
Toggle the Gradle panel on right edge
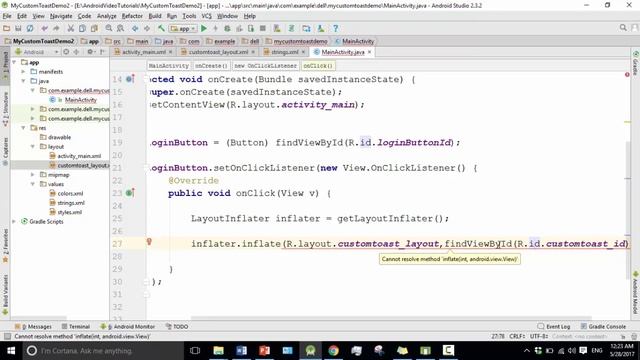pyautogui.click(x=635, y=64)
